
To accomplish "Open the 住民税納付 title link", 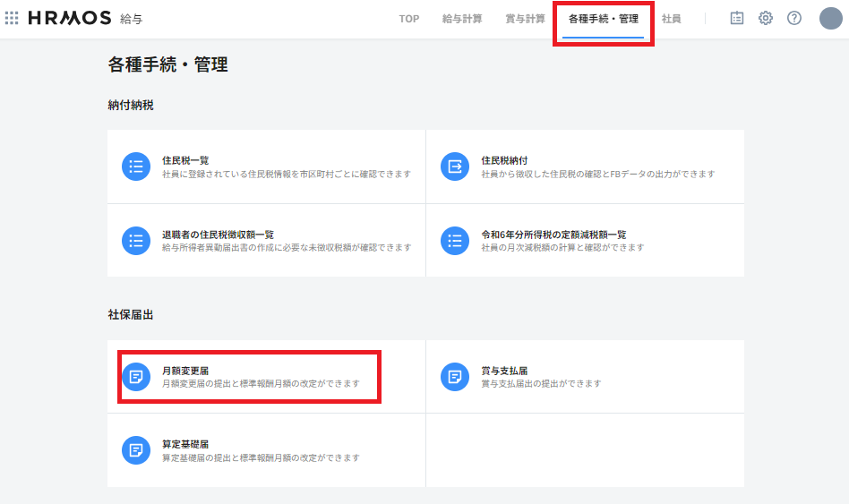I will click(x=504, y=160).
